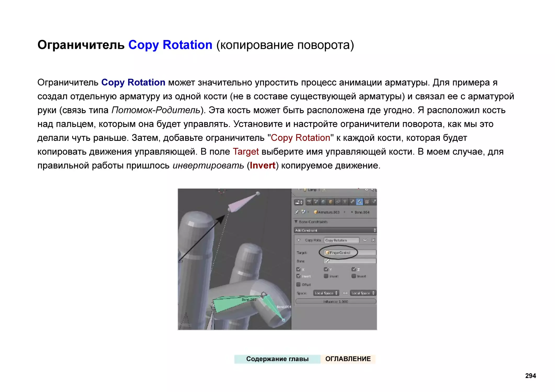The height and width of the screenshot is (392, 555).
Task: Open the second Local Space dropdown after arrows
Action: point(363,293)
